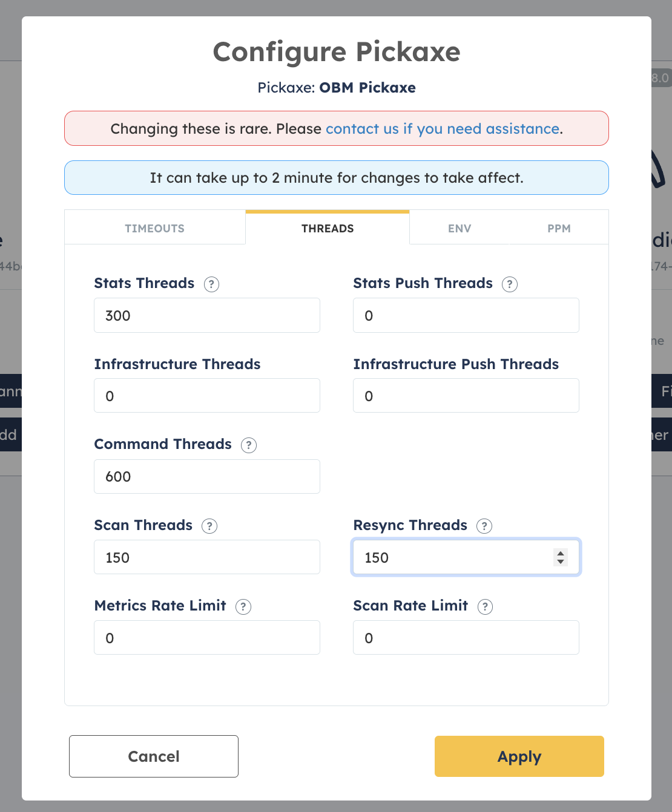Open the Resync Threads help icon

click(x=484, y=526)
